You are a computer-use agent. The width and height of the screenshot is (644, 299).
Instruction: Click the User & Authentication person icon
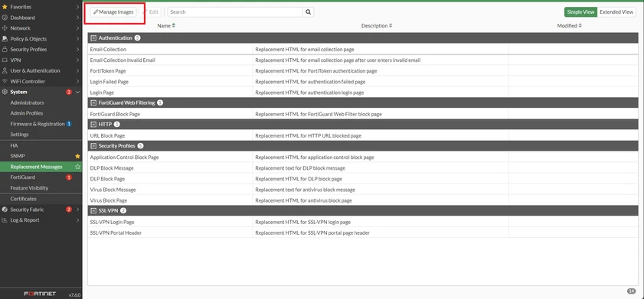tap(5, 70)
